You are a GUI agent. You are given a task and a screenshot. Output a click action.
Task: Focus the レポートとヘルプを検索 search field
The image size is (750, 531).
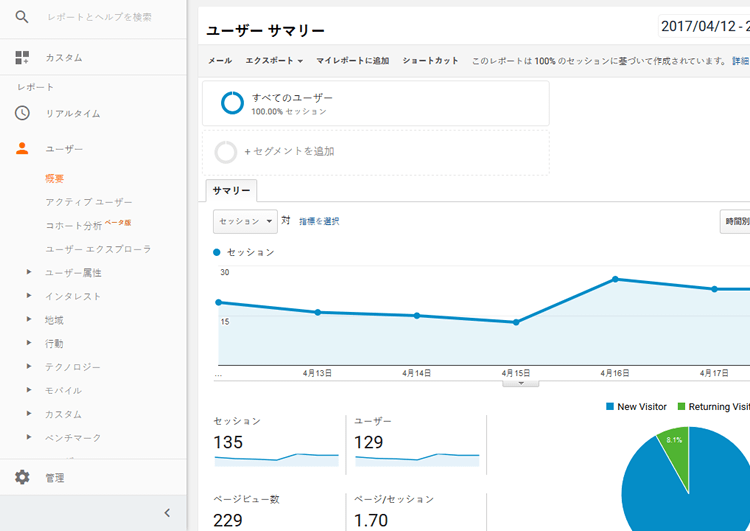pos(99,17)
